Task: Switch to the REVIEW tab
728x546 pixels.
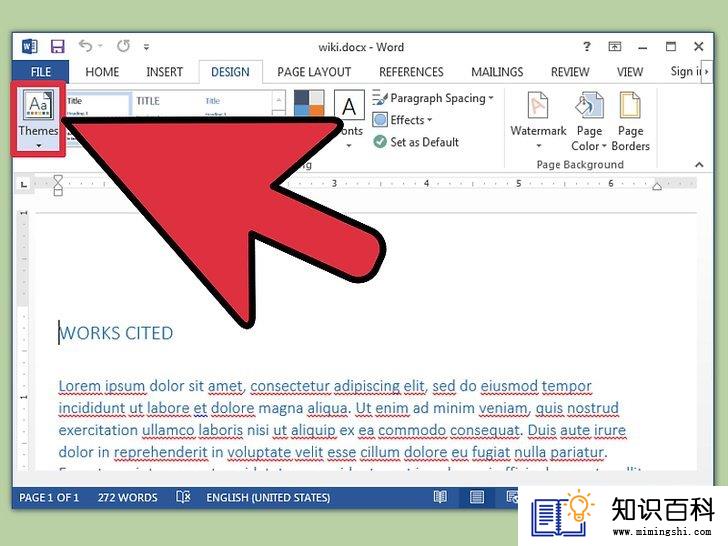Action: pos(570,72)
